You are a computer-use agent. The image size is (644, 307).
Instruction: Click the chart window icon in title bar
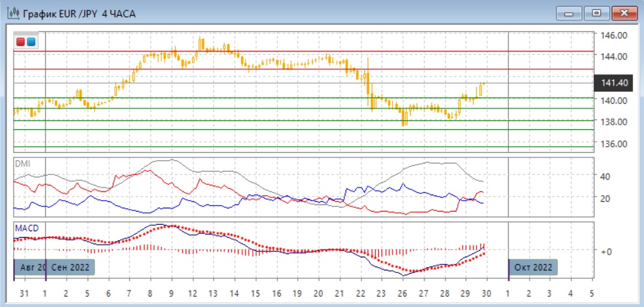pos(13,13)
